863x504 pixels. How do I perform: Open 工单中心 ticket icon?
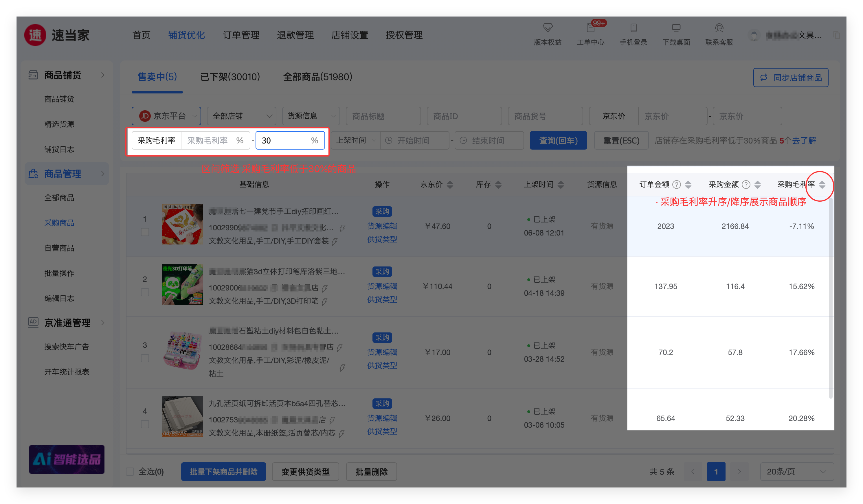pos(590,28)
